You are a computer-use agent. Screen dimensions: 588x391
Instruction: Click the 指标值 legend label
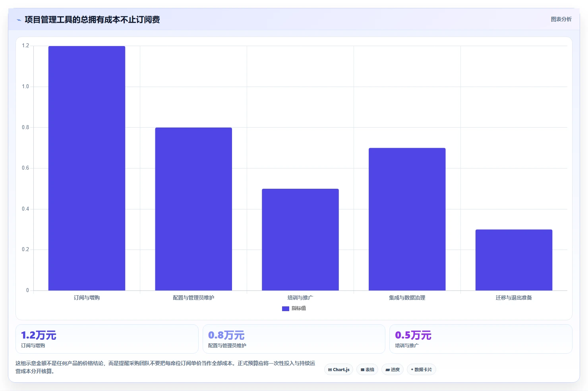click(x=299, y=308)
